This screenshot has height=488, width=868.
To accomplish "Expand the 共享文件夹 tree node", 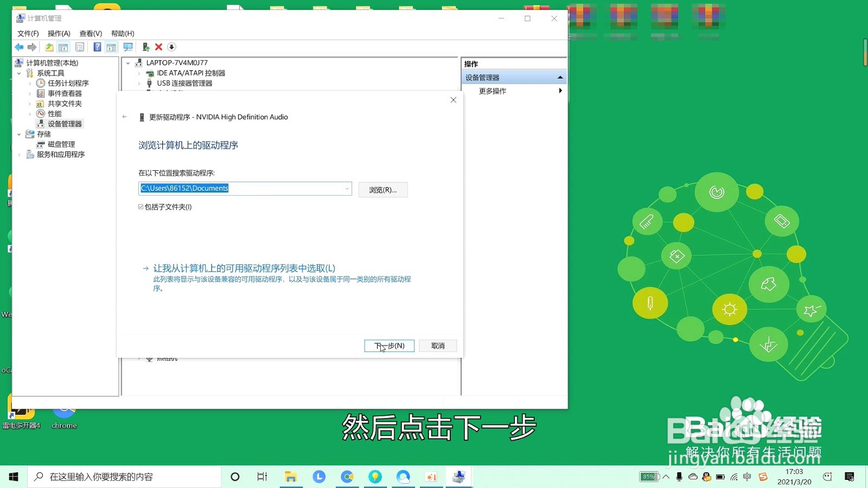I will tap(30, 104).
